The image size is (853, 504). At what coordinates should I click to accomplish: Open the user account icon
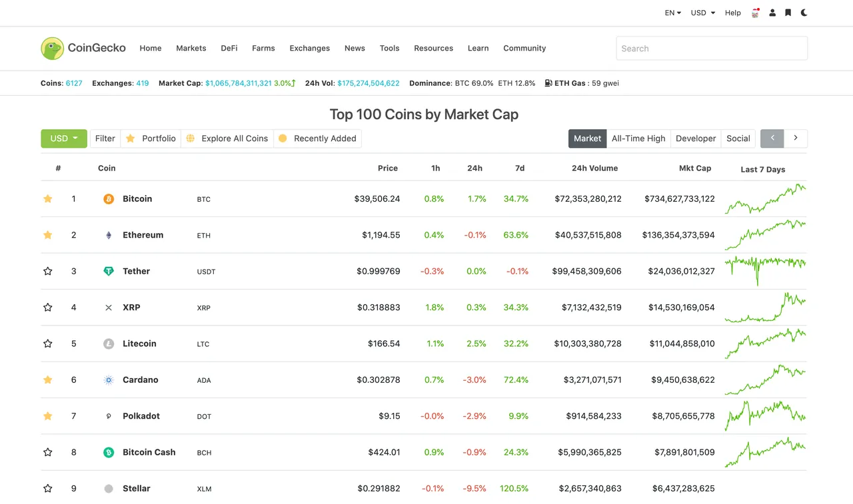tap(772, 13)
